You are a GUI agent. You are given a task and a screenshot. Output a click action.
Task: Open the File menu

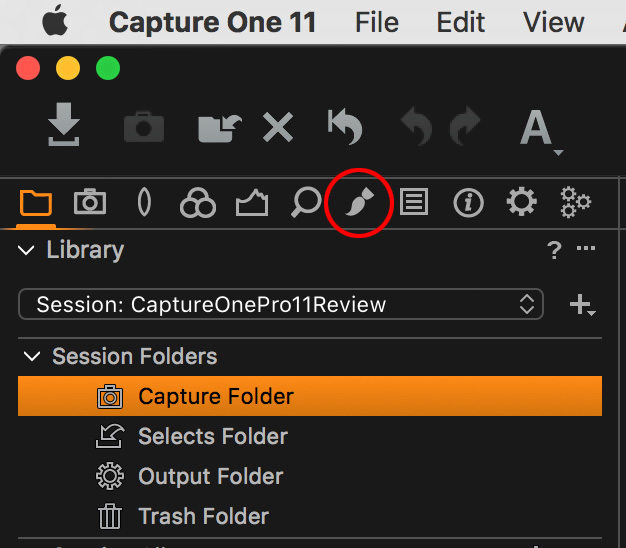tap(377, 22)
